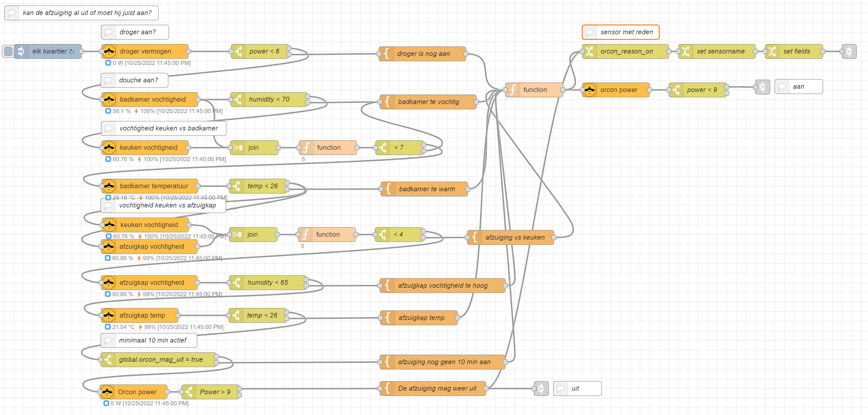
Task: Select the set fields change node
Action: click(x=794, y=51)
